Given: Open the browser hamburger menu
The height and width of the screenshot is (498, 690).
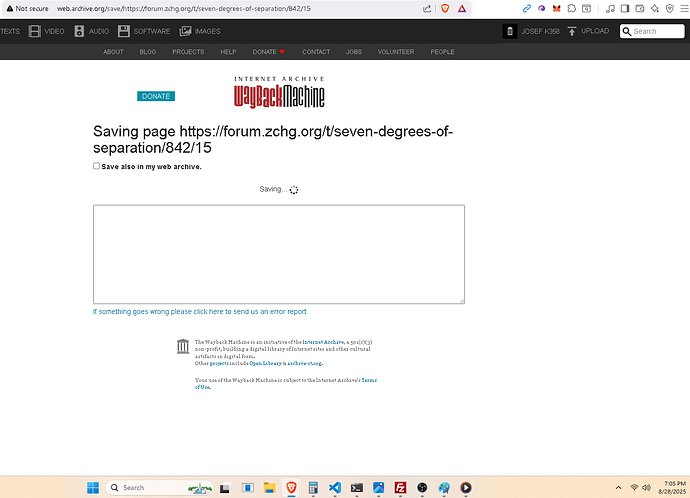Looking at the screenshot, I should (x=684, y=8).
